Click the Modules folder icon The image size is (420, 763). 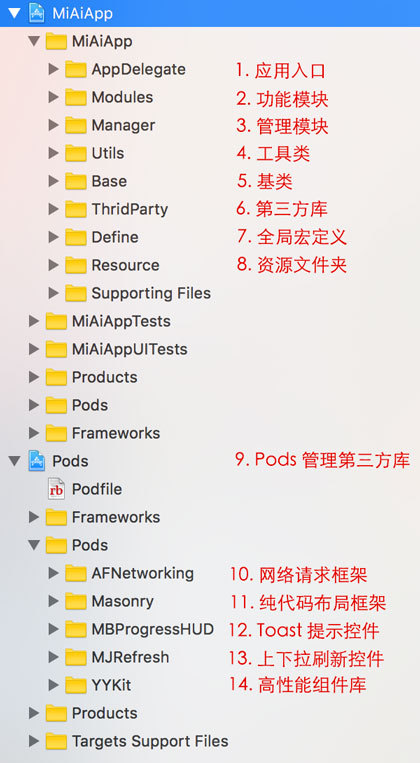(75, 97)
